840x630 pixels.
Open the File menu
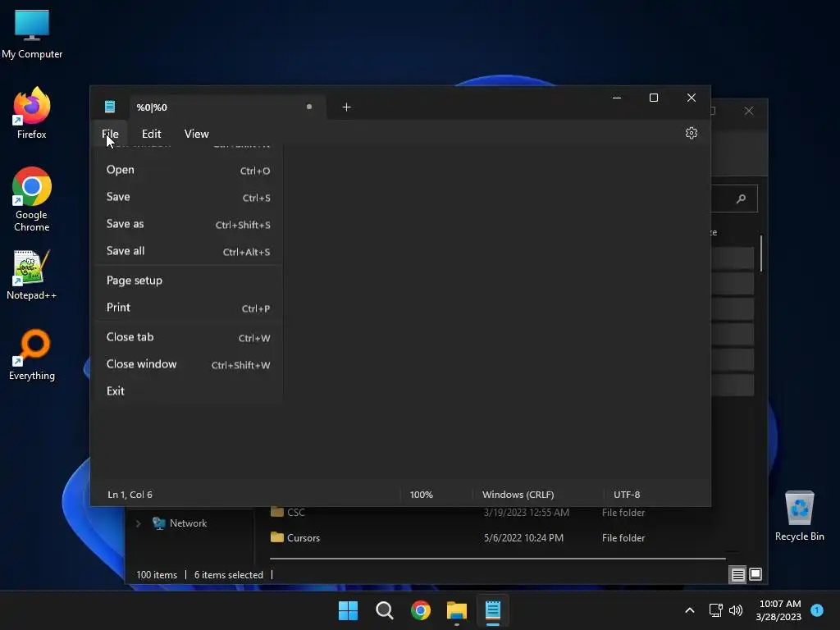coord(111,134)
